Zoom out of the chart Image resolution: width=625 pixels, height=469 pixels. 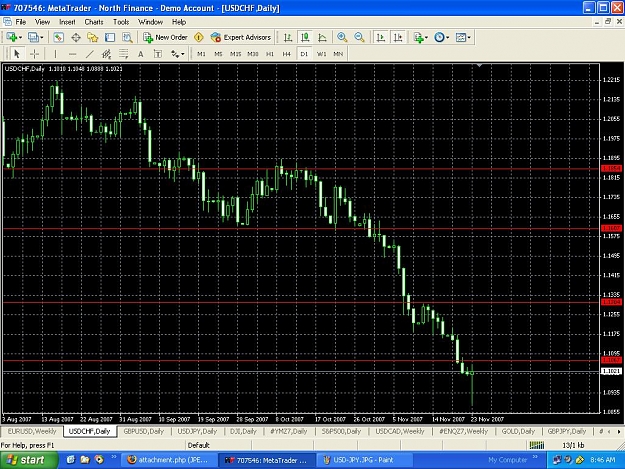click(x=359, y=37)
